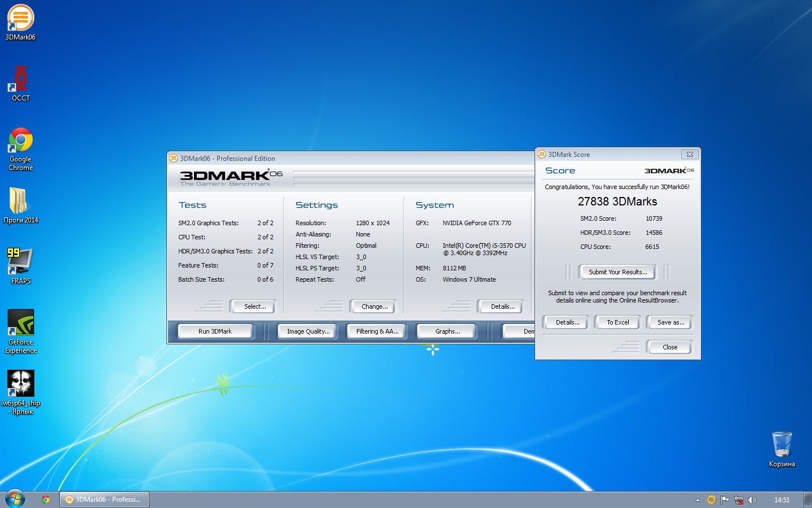Screen dimensions: 812x508
Task: Click the Run 3DMark button
Action: tap(215, 331)
